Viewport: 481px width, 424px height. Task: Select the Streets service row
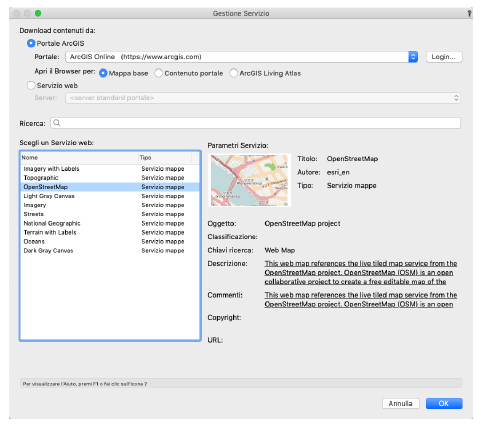pos(110,214)
